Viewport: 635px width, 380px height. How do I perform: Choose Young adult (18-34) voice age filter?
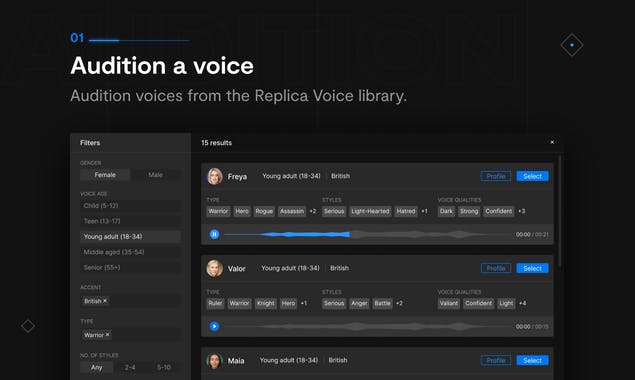[x=130, y=237]
